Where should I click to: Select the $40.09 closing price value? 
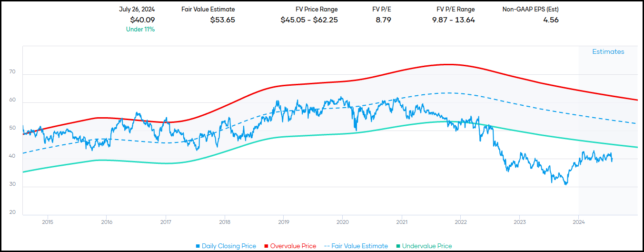[142, 20]
